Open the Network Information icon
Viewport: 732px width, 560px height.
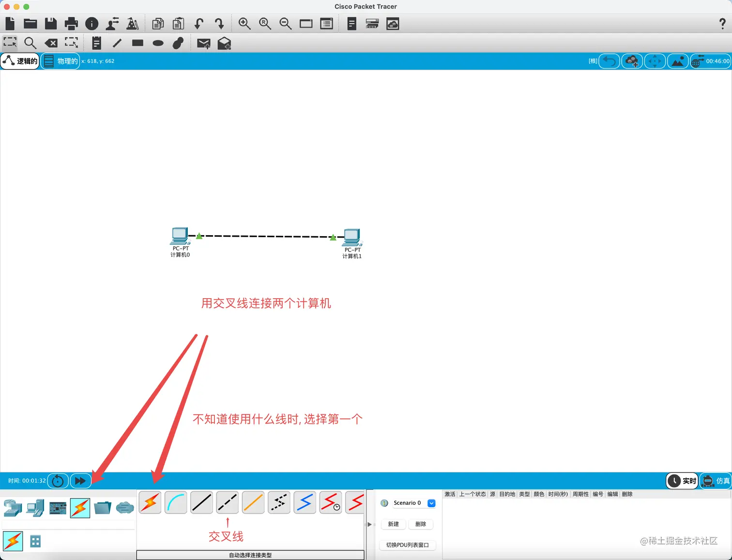[91, 24]
